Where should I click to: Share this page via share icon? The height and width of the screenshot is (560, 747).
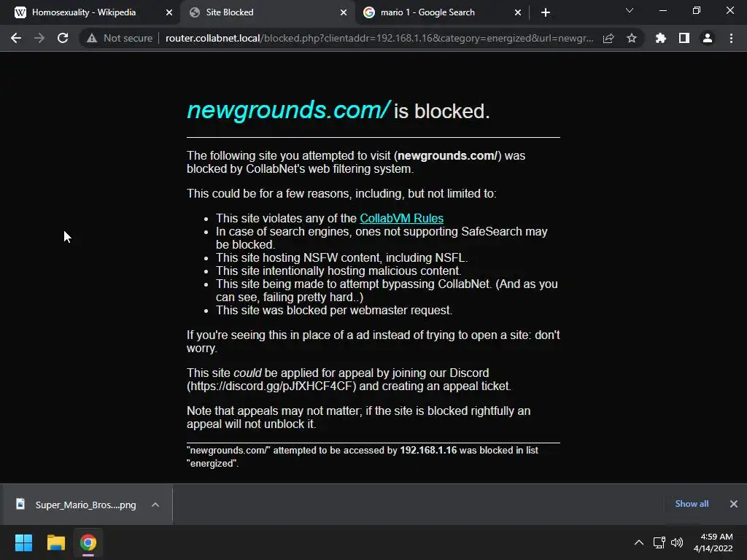point(608,38)
